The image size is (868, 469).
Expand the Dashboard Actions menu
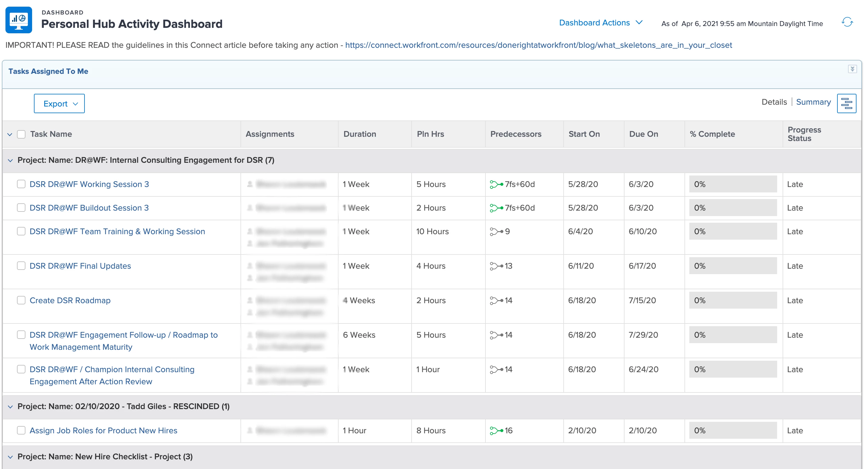601,23
